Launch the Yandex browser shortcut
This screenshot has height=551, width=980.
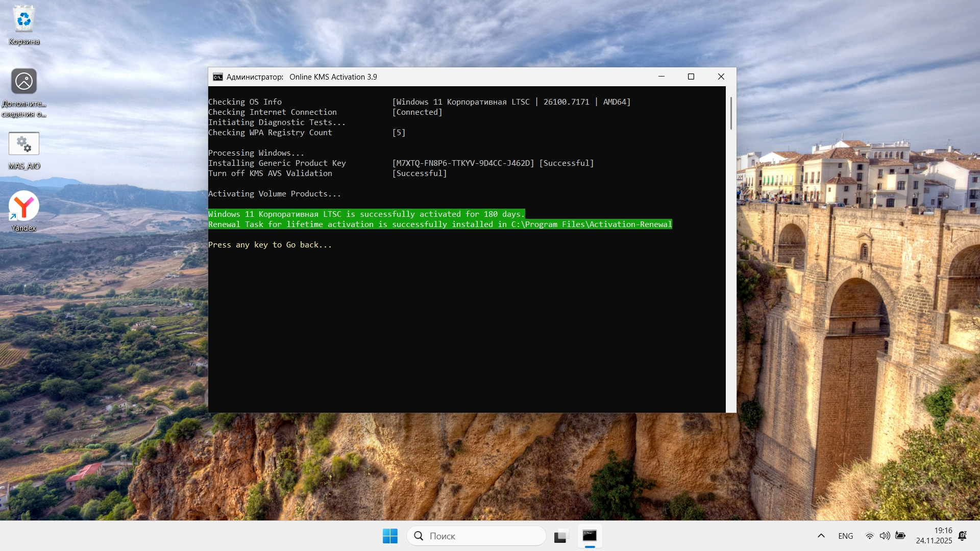(x=24, y=207)
